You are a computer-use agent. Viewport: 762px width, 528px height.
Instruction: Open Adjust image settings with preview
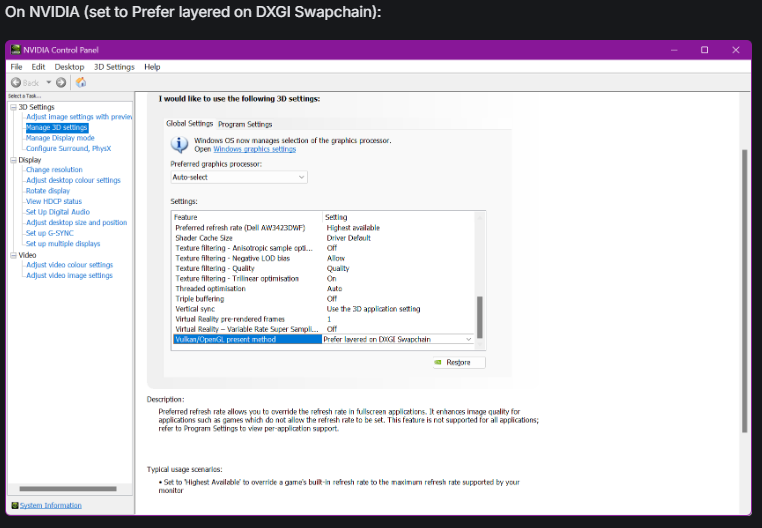79,117
